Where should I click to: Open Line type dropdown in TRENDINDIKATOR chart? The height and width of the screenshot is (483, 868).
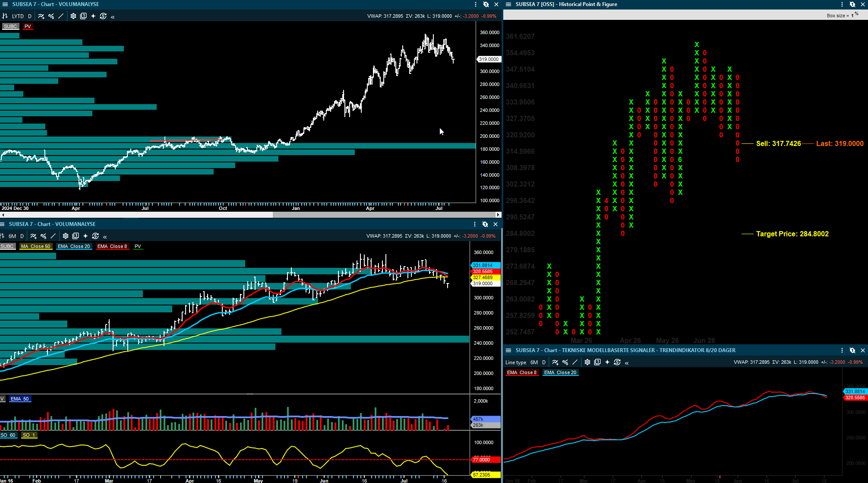pos(516,362)
